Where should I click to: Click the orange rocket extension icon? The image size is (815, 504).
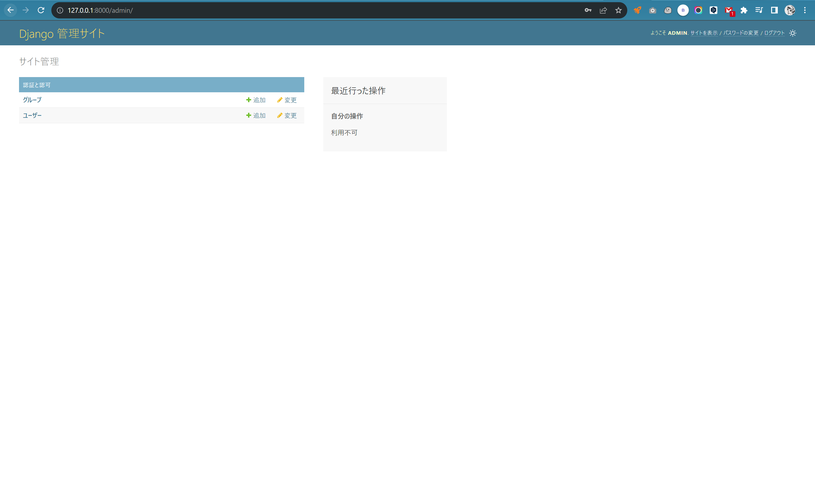tap(638, 10)
